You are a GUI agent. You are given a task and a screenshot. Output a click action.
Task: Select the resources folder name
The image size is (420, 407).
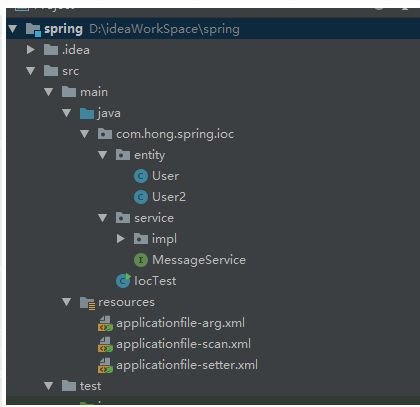click(126, 302)
